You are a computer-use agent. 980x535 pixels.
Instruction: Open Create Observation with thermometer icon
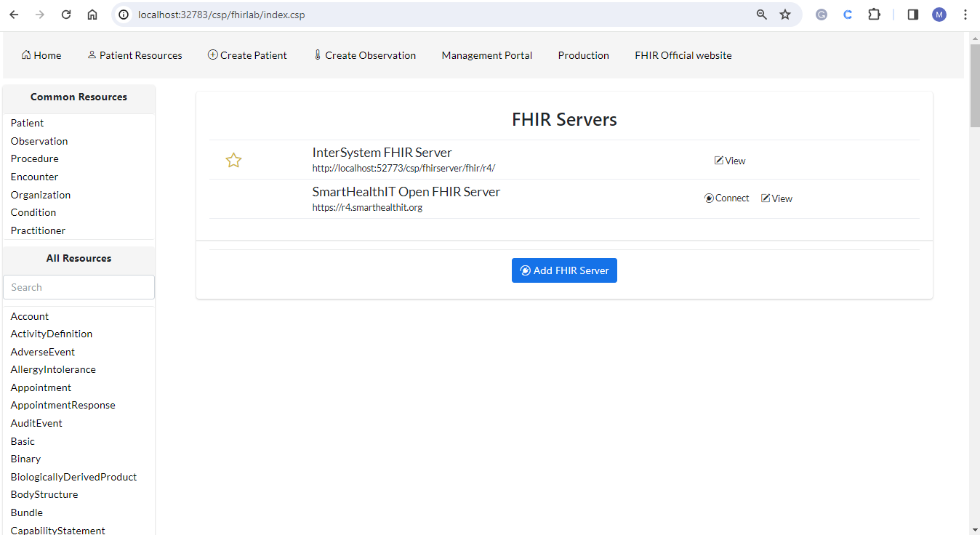[x=364, y=55]
